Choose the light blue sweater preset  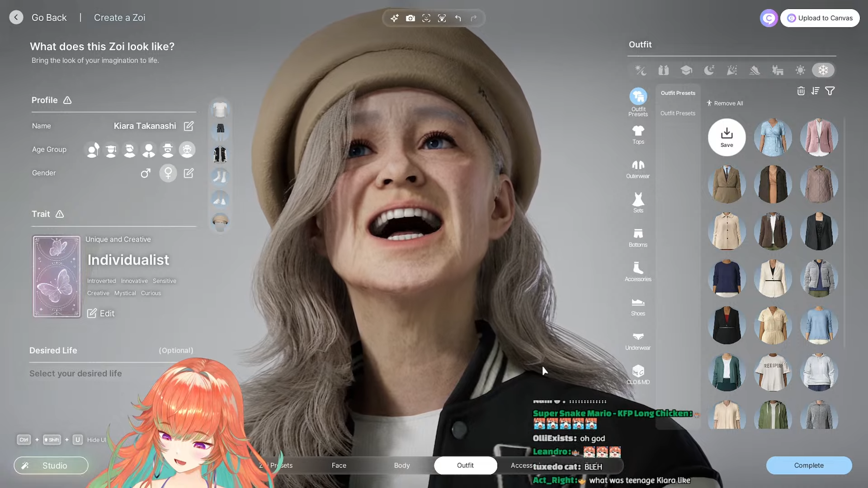[x=819, y=325]
